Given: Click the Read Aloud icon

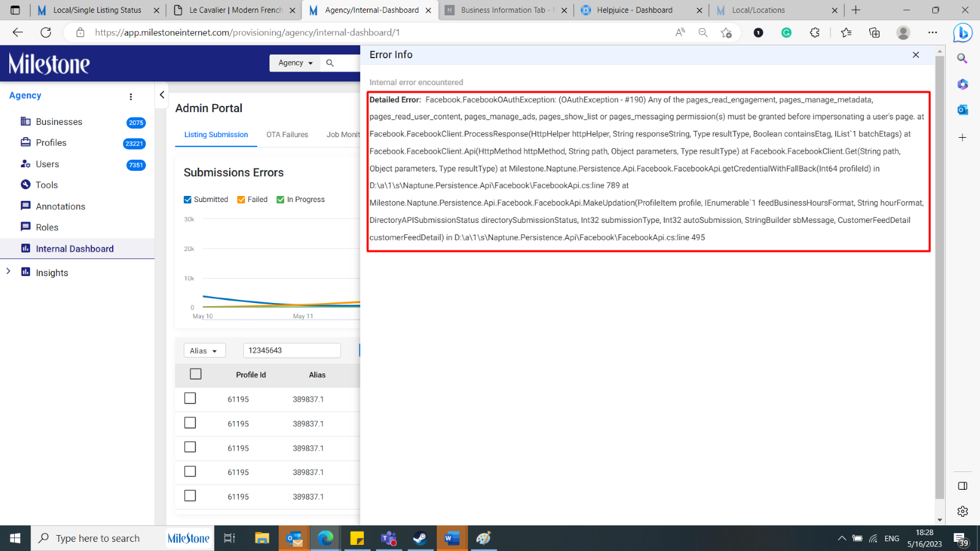Looking at the screenshot, I should [x=680, y=32].
